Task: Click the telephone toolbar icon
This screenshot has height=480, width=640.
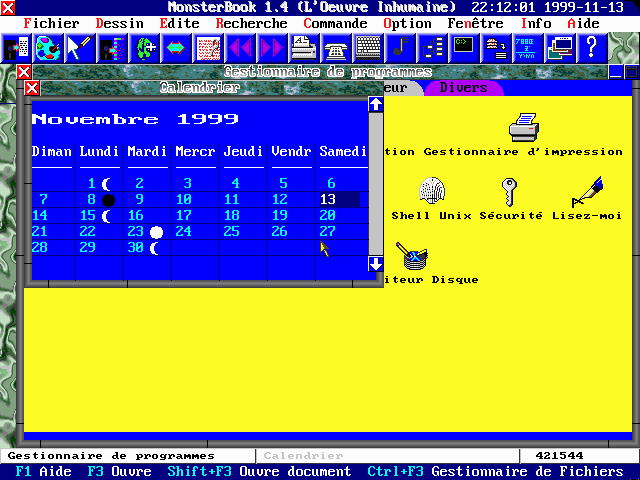Action: [335, 48]
